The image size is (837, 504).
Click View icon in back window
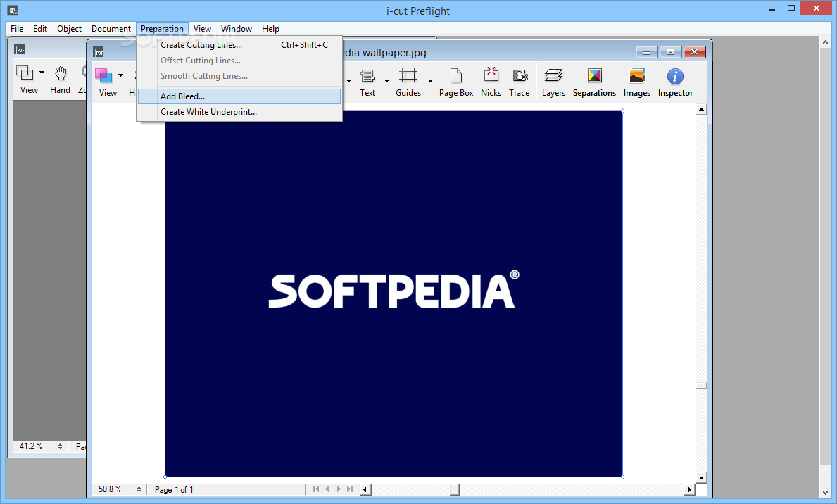pos(25,73)
